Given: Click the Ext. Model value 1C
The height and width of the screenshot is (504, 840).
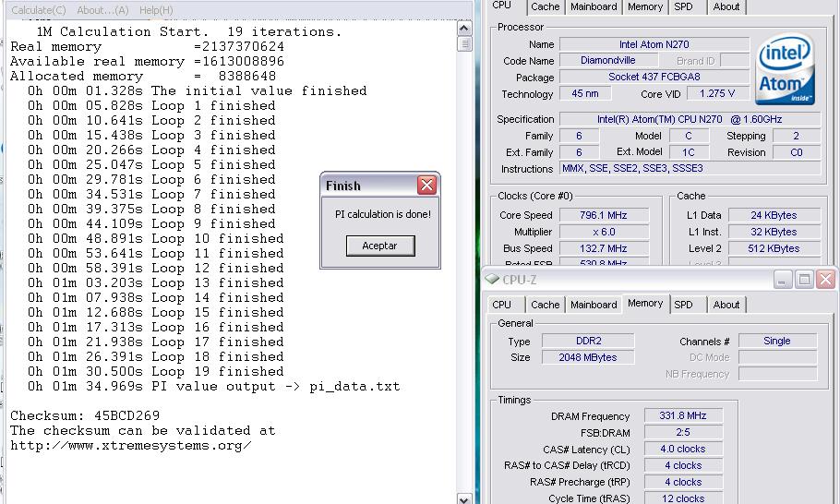Looking at the screenshot, I should tap(689, 152).
